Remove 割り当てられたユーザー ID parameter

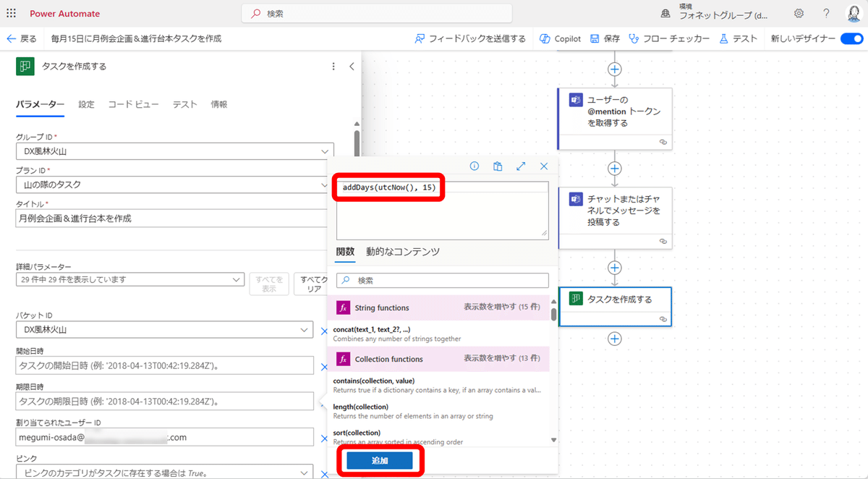pyautogui.click(x=325, y=438)
